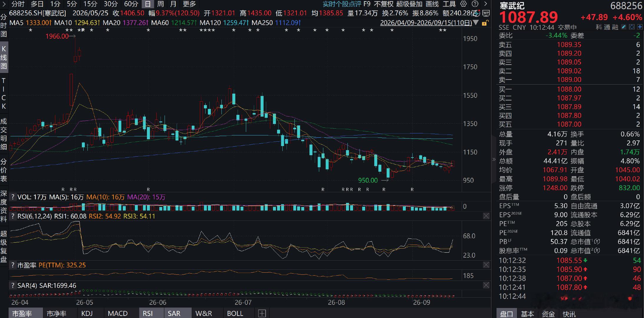The width and height of the screenshot is (644, 318).
Task: Select the 15分 minute chart
Action: pos(90,4)
